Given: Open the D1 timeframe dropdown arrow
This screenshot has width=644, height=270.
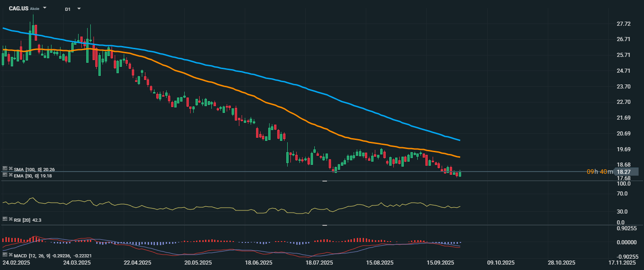Looking at the screenshot, I should [x=79, y=8].
